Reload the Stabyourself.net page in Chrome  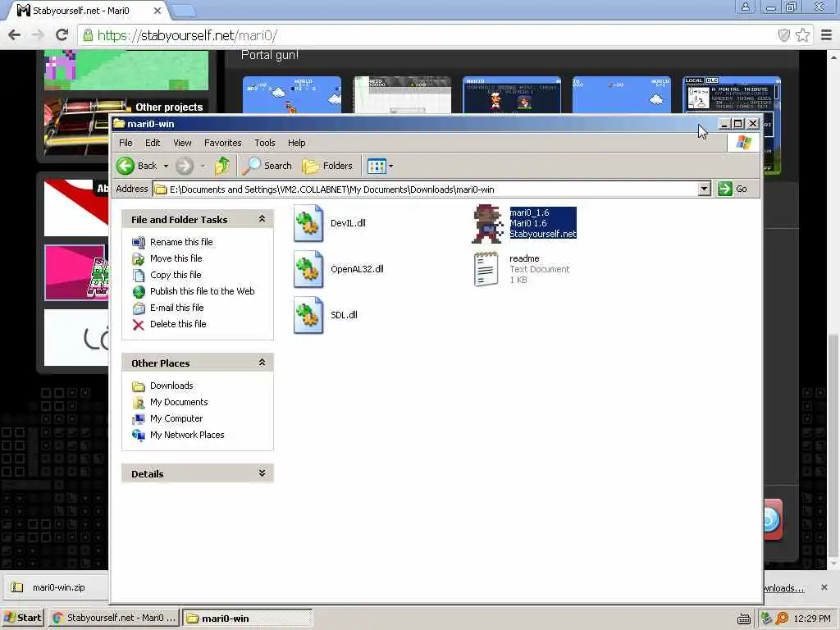click(62, 35)
